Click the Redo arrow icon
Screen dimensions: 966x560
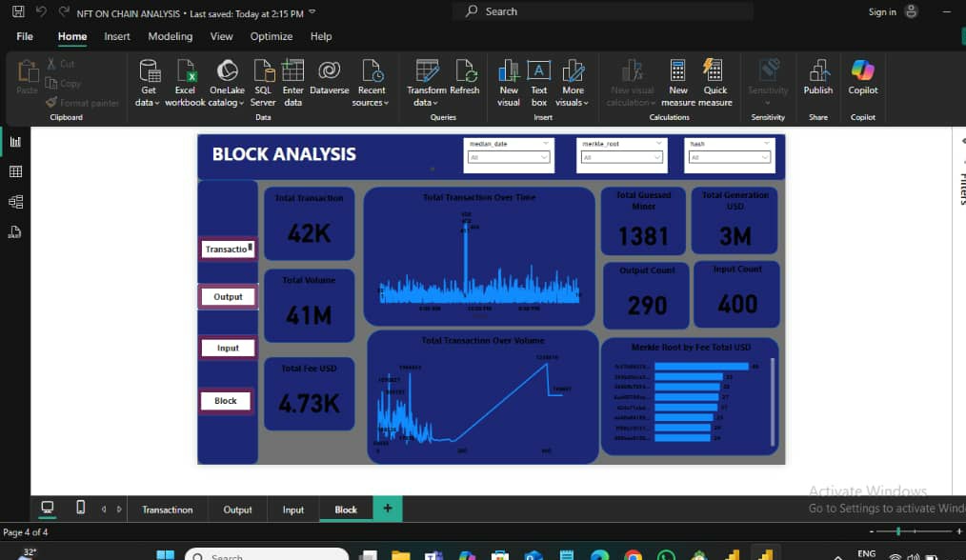click(64, 11)
